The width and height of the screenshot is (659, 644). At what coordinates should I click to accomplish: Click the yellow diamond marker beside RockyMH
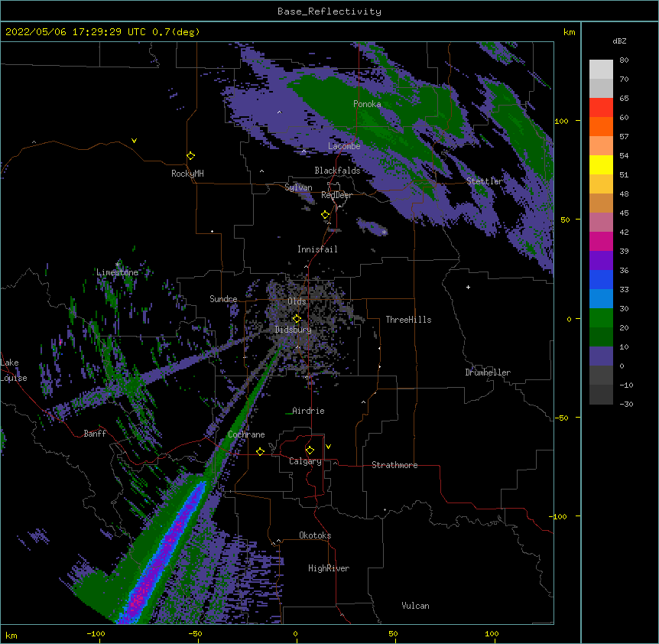click(190, 156)
